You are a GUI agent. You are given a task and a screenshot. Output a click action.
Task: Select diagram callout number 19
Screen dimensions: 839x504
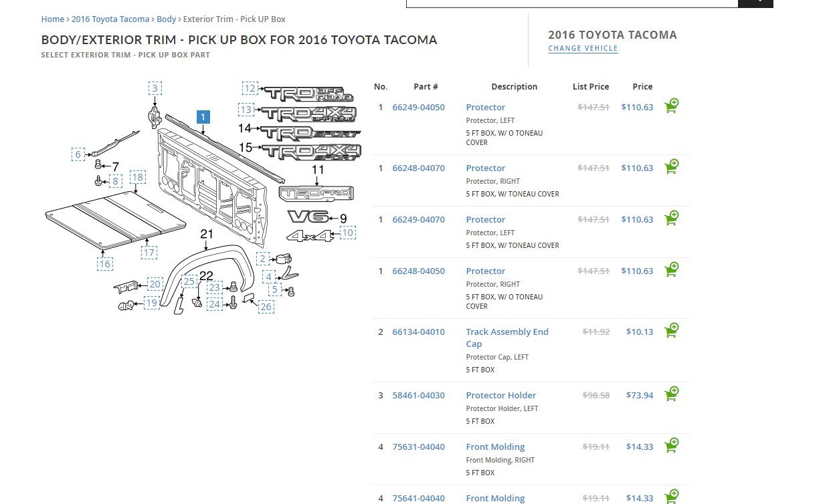pos(152,303)
